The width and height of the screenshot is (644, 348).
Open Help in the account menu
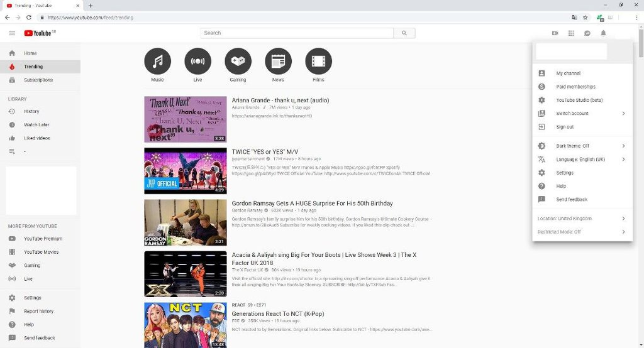coord(582,186)
